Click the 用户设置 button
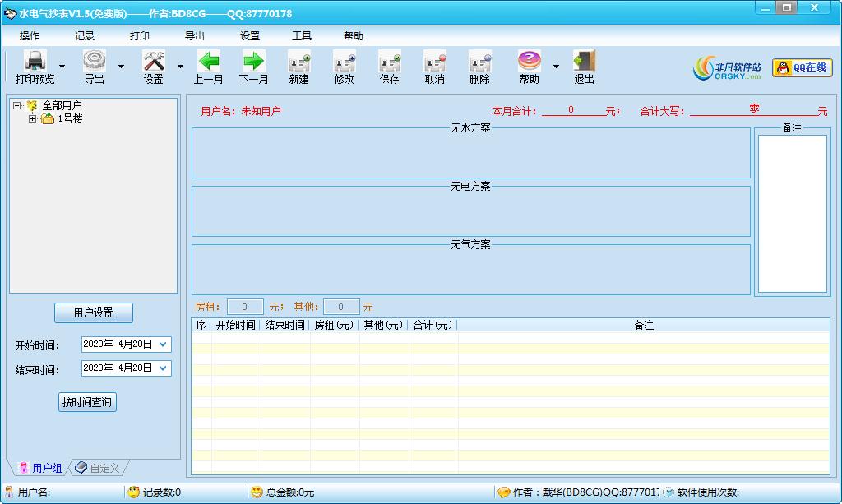The width and height of the screenshot is (842, 504). click(93, 312)
